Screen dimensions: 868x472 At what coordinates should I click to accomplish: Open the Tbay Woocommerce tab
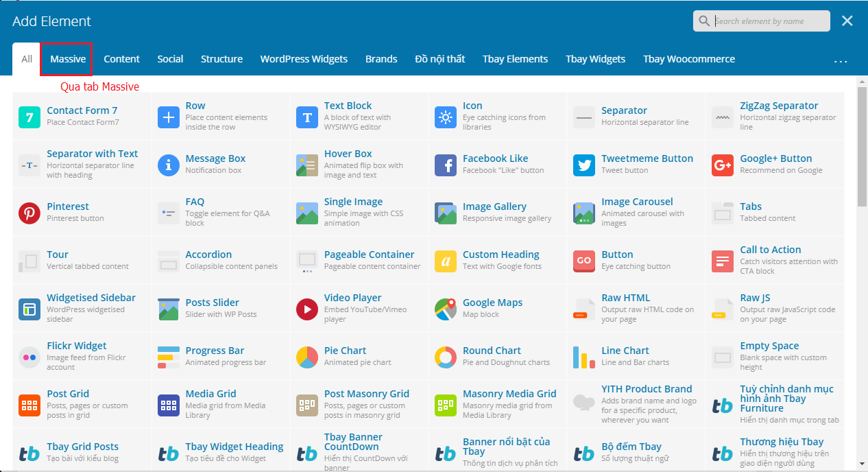click(x=689, y=59)
